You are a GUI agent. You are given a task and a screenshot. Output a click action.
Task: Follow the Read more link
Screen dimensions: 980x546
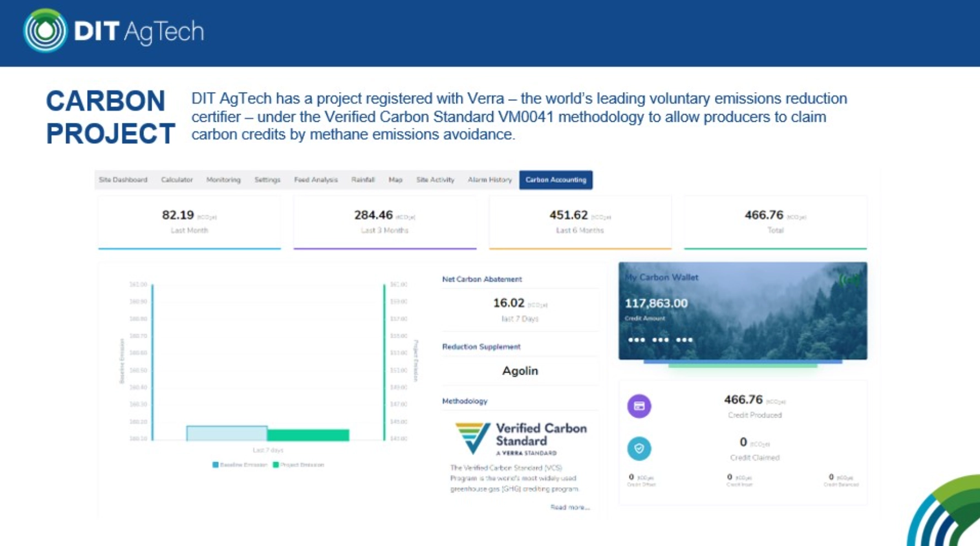pos(569,507)
